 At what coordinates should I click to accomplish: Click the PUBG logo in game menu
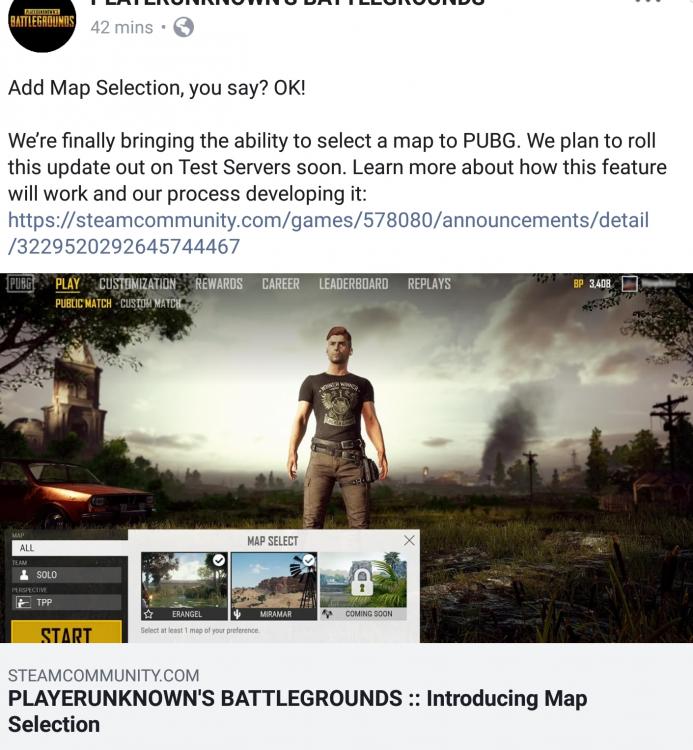pos(21,284)
